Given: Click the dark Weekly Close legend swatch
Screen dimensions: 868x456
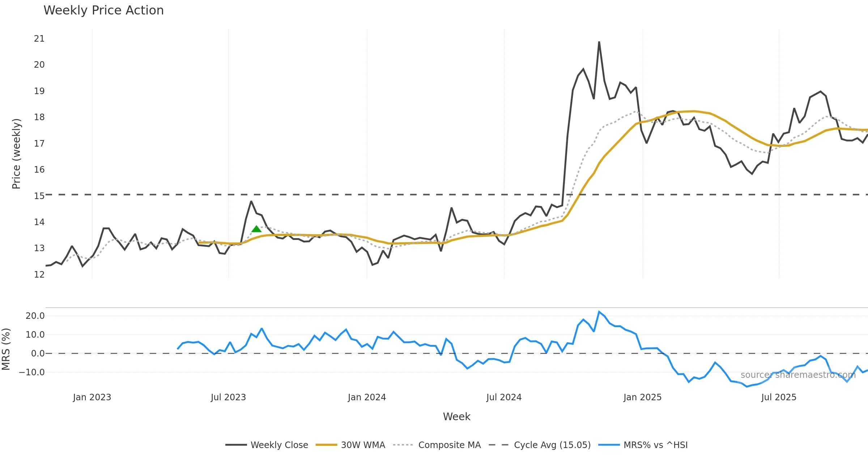Looking at the screenshot, I should point(236,445).
